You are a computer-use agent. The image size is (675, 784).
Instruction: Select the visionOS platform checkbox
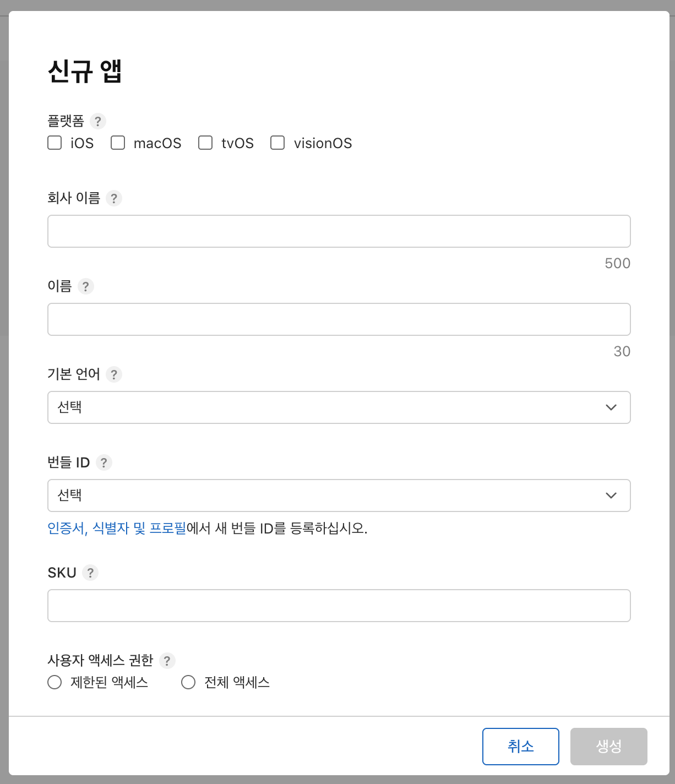click(x=277, y=143)
